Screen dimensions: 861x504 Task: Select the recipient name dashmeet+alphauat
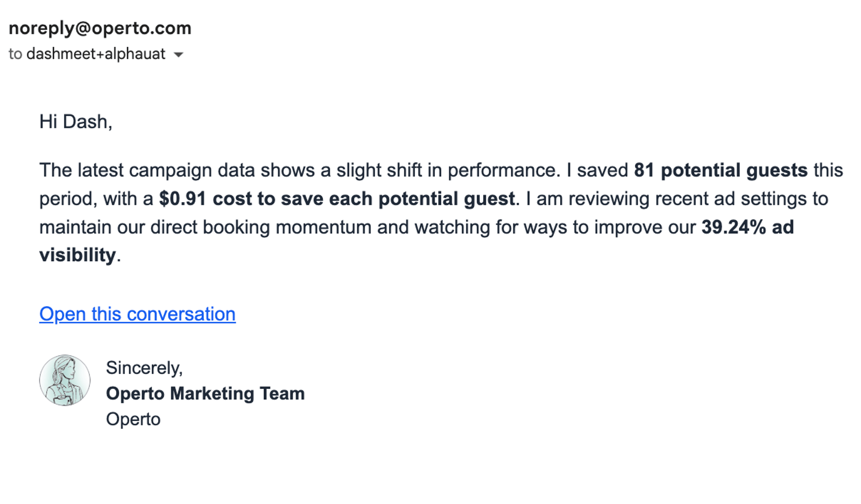pyautogui.click(x=96, y=54)
